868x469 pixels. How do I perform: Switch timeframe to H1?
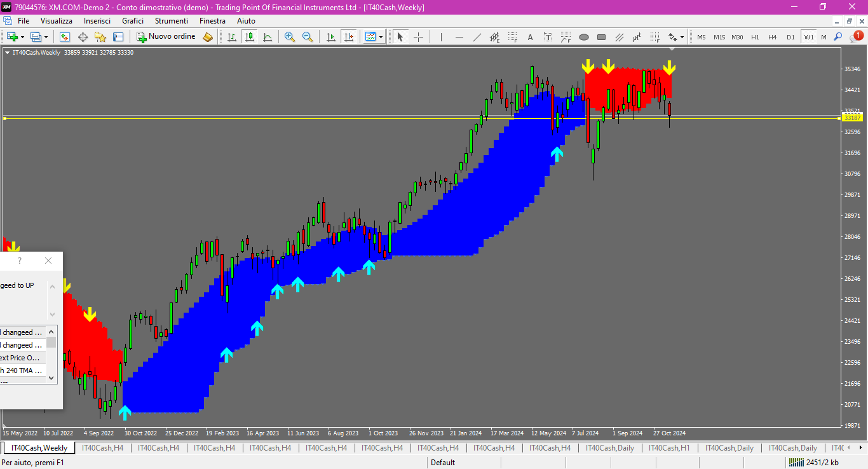pos(755,37)
